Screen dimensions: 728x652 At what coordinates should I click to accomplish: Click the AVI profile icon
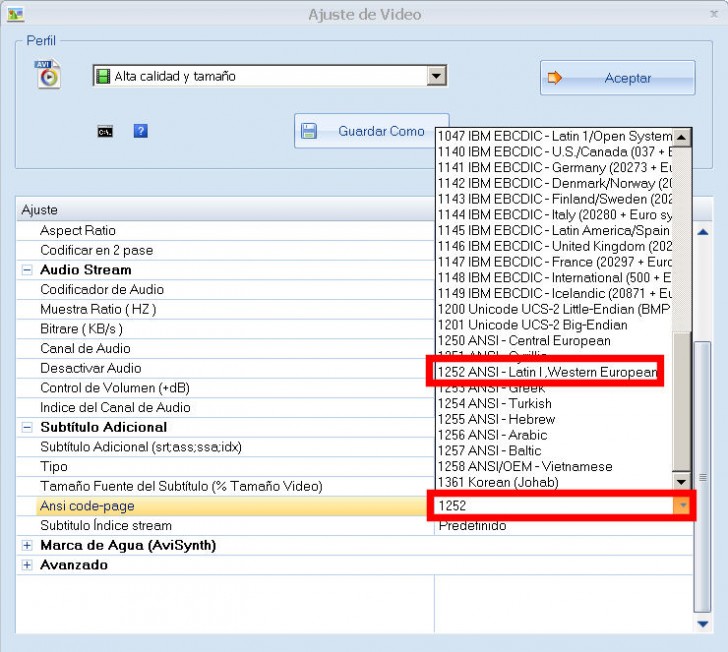point(47,76)
